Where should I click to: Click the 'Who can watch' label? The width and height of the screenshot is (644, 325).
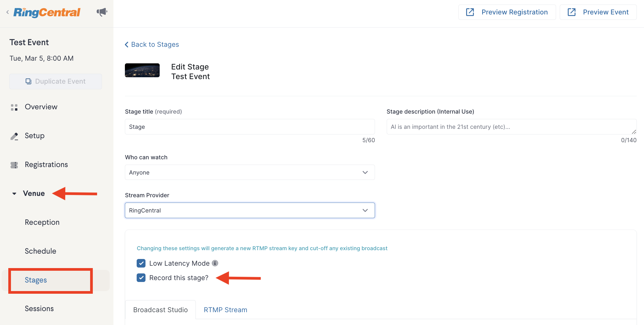146,157
